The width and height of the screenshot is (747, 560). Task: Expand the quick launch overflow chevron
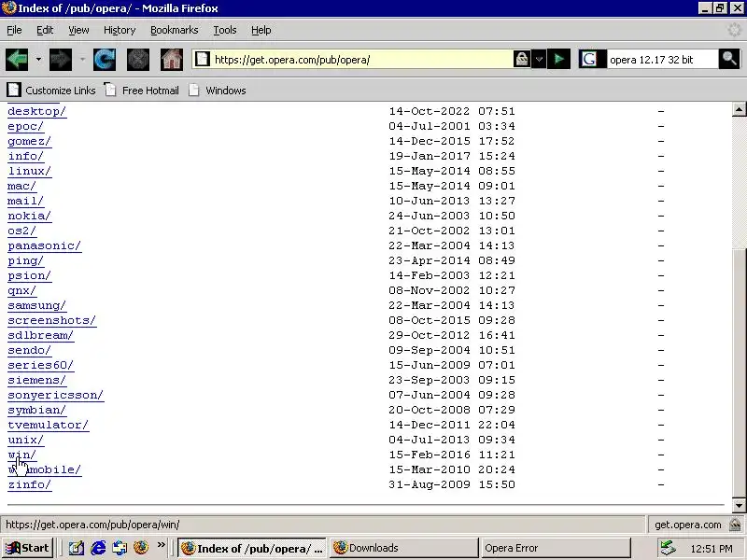tap(161, 545)
